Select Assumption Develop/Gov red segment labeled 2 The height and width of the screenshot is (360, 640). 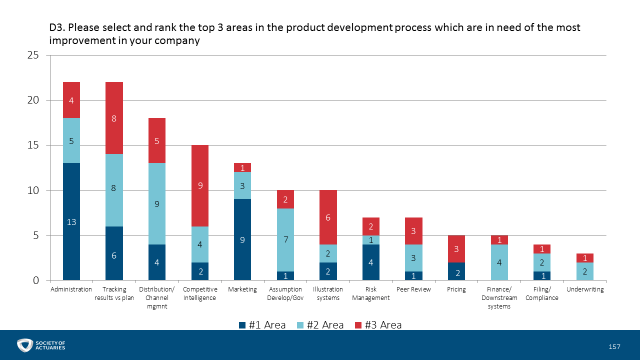pos(285,200)
